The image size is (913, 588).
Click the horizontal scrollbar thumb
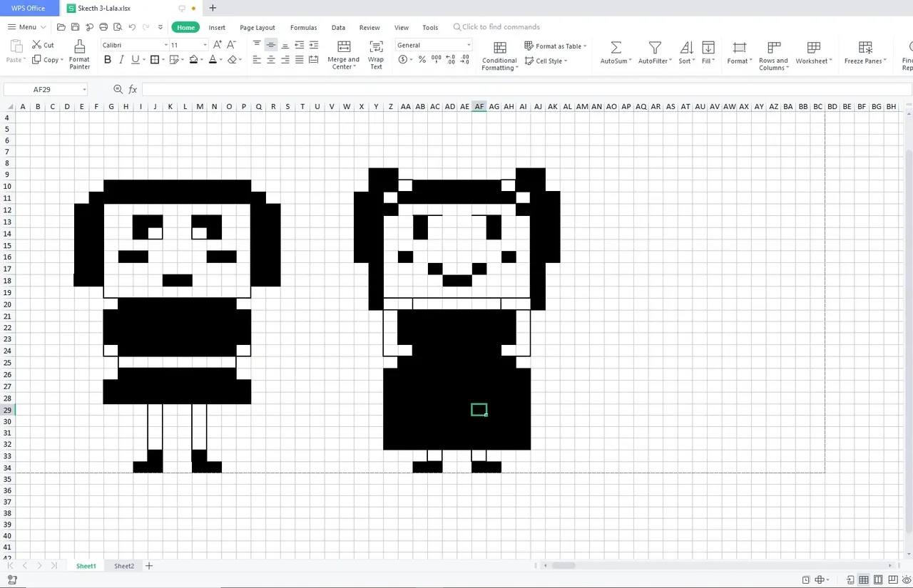tap(563, 566)
